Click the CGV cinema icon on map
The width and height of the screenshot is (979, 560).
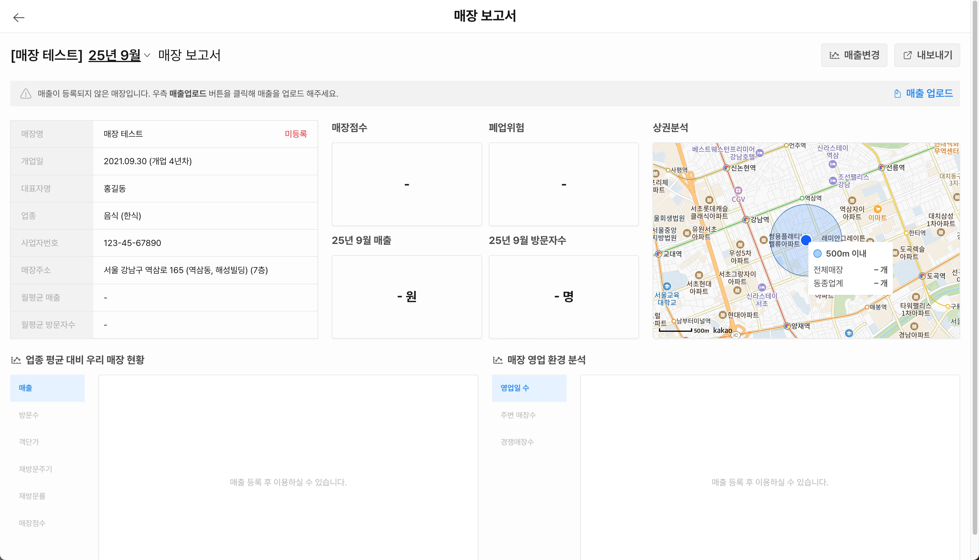738,190
